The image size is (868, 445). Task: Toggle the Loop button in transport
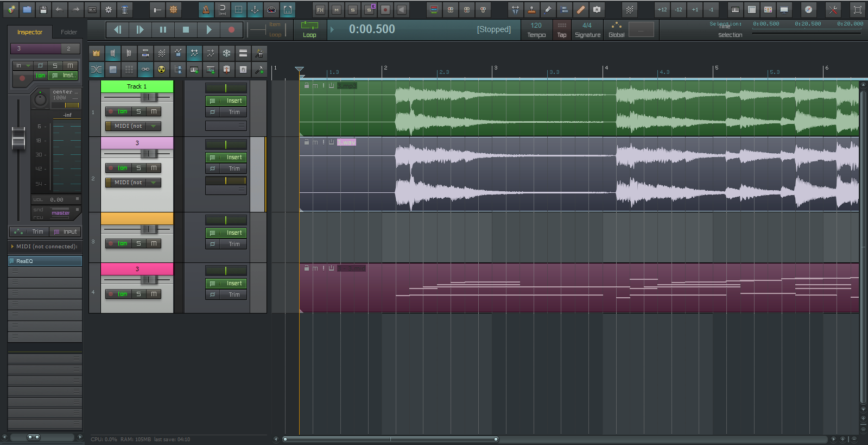pos(309,30)
